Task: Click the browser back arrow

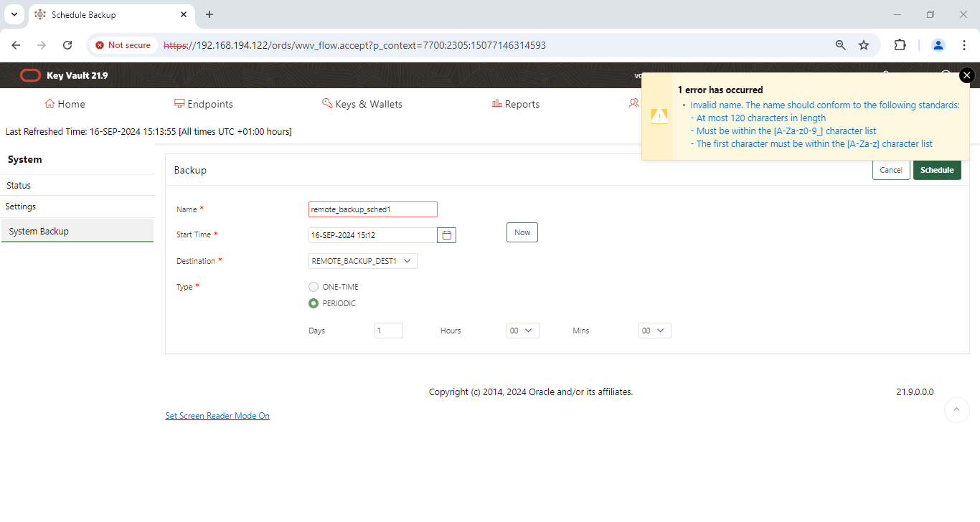Action: [16, 45]
